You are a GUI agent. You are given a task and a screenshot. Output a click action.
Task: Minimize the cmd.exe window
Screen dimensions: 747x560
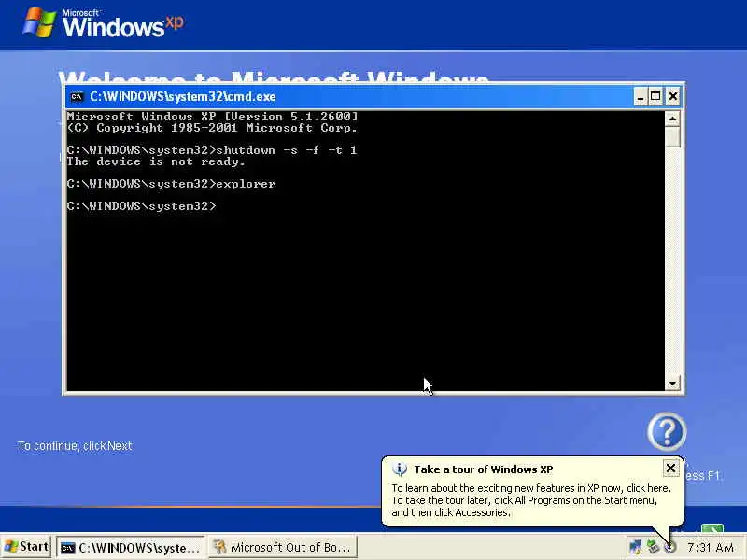[641, 97]
